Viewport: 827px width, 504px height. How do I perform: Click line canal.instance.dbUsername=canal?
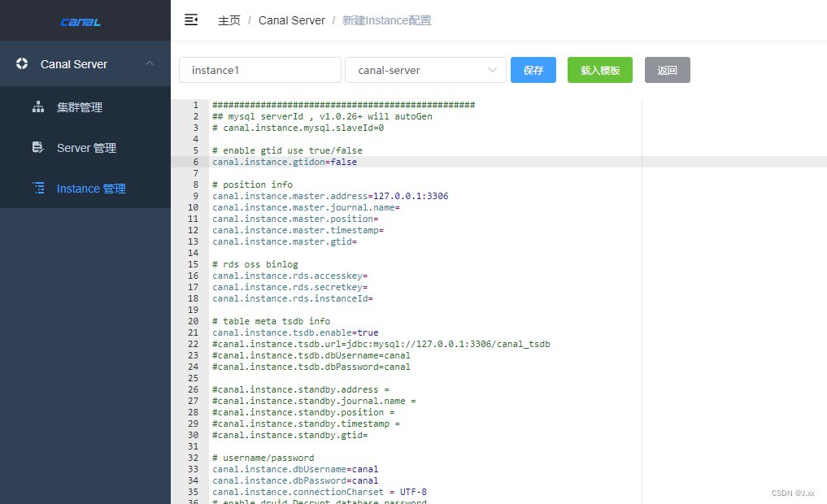(x=295, y=469)
